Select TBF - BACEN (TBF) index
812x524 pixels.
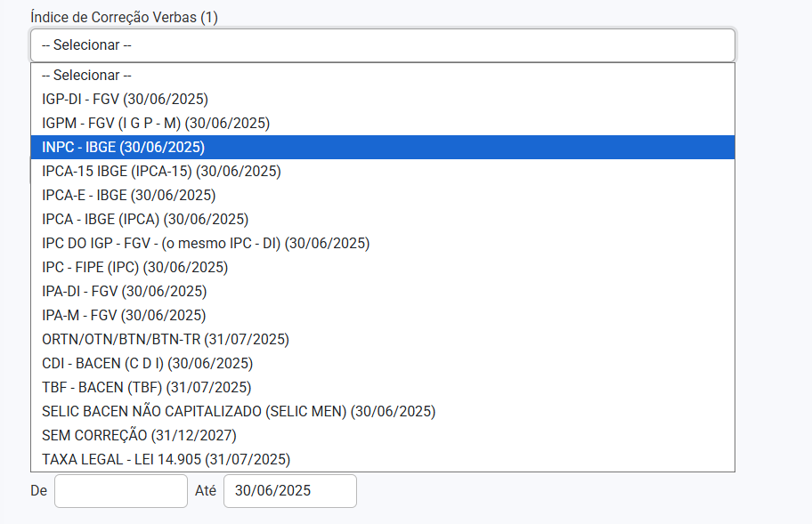(x=146, y=387)
